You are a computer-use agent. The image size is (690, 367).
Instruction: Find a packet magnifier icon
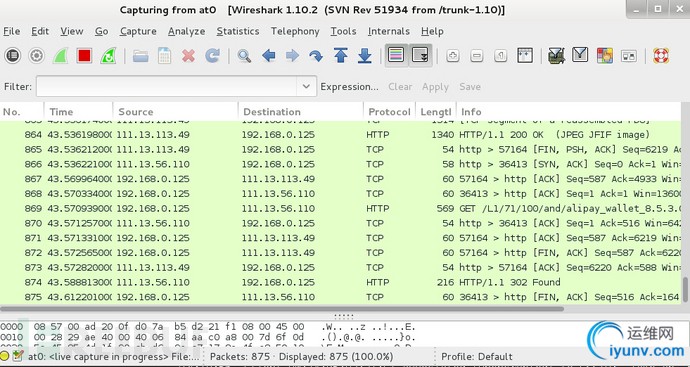244,56
